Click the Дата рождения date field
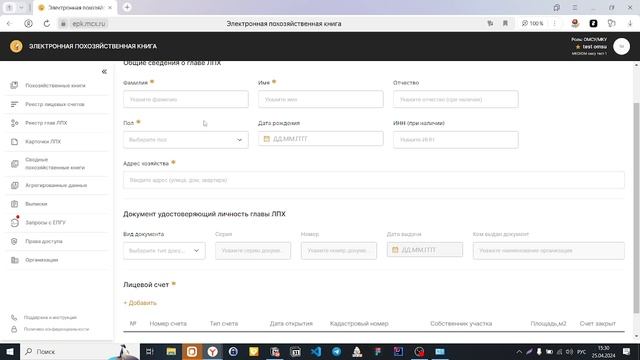Viewport: 640px width, 360px height. click(x=320, y=139)
